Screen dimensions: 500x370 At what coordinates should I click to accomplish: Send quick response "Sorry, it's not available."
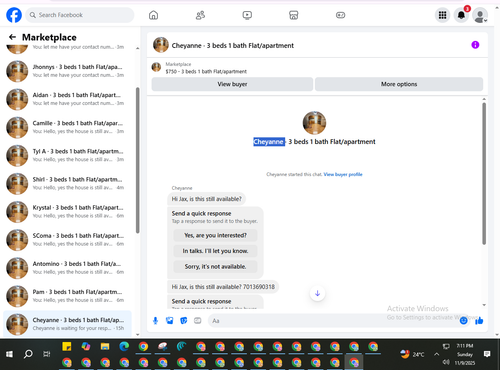[215, 267]
